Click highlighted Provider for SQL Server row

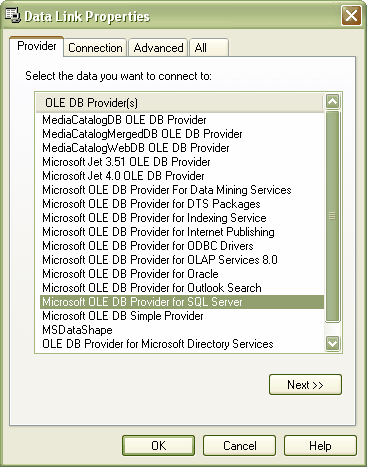(x=182, y=302)
